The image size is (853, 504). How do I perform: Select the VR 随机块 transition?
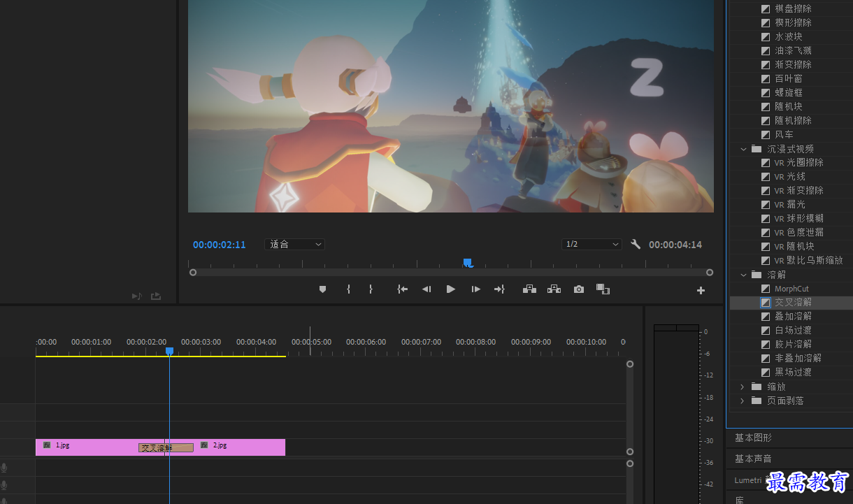tap(794, 246)
